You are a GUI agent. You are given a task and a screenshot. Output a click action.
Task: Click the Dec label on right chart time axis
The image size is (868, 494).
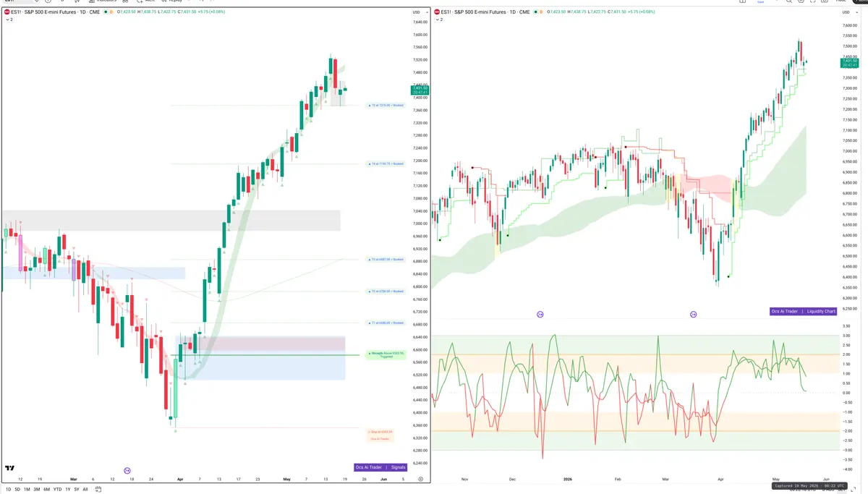(513, 479)
